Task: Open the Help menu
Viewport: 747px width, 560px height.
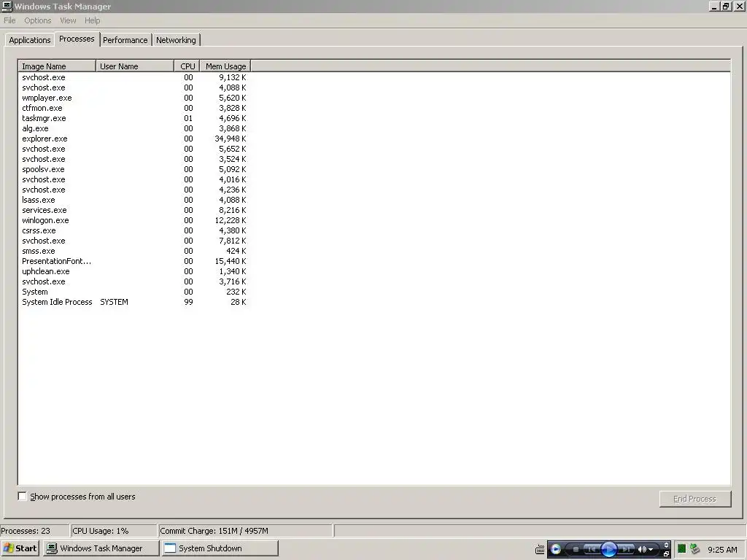Action: point(93,20)
